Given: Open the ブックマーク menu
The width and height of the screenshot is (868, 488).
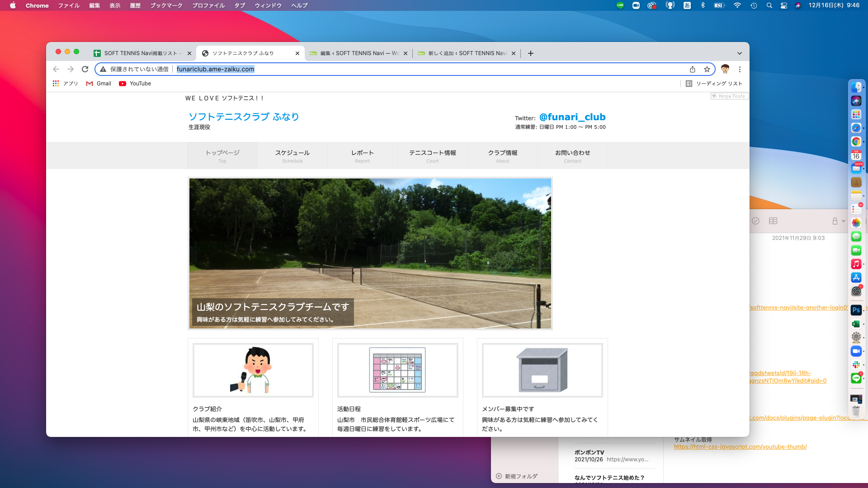Looking at the screenshot, I should tap(166, 5).
